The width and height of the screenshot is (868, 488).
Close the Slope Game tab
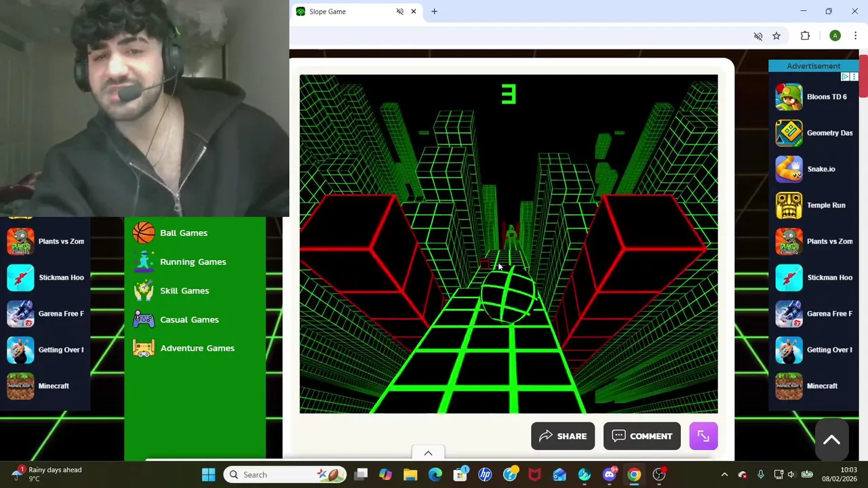413,12
